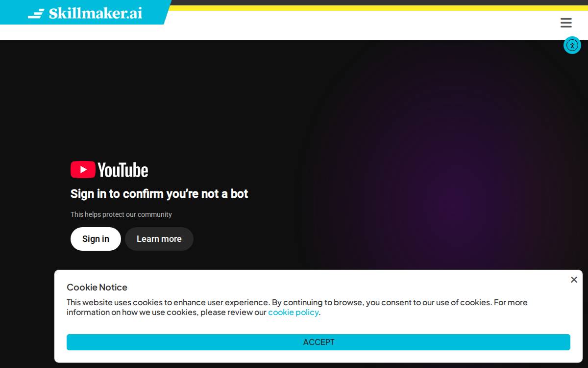Viewport: 588px width, 368px height.
Task: Open the hamburger navigation menu
Action: [x=566, y=23]
